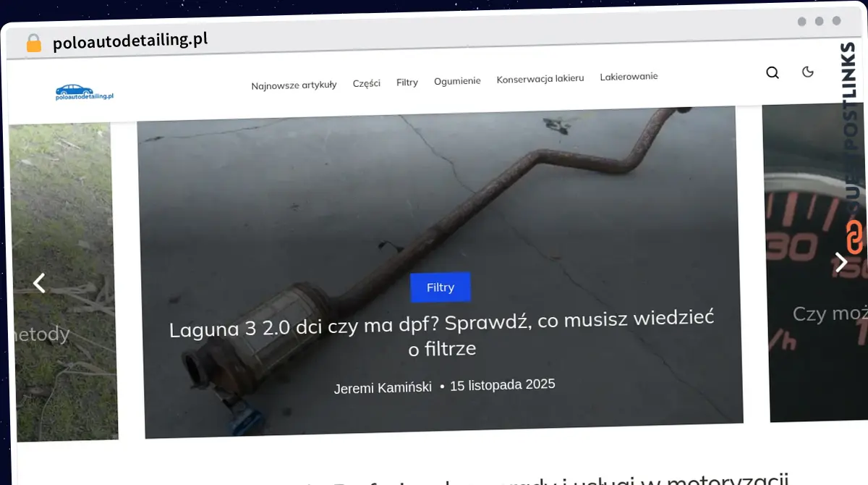Click the blue Filtry category badge
868x485 pixels.
441,287
